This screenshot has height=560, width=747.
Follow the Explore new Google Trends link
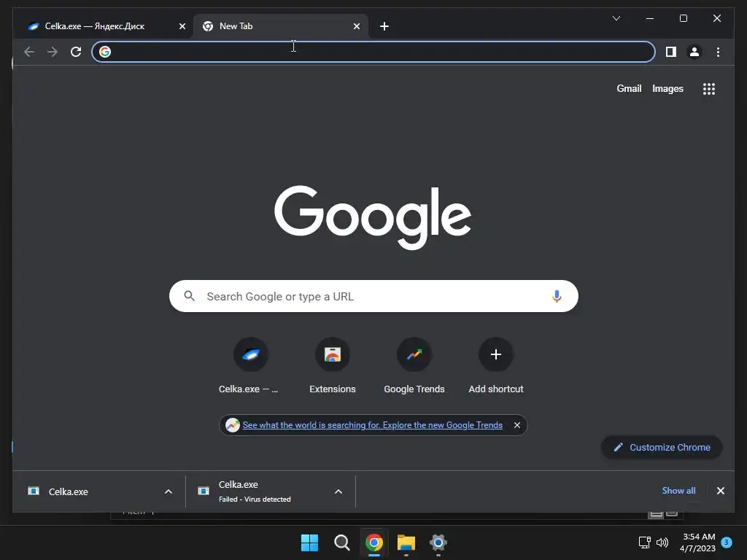372,425
